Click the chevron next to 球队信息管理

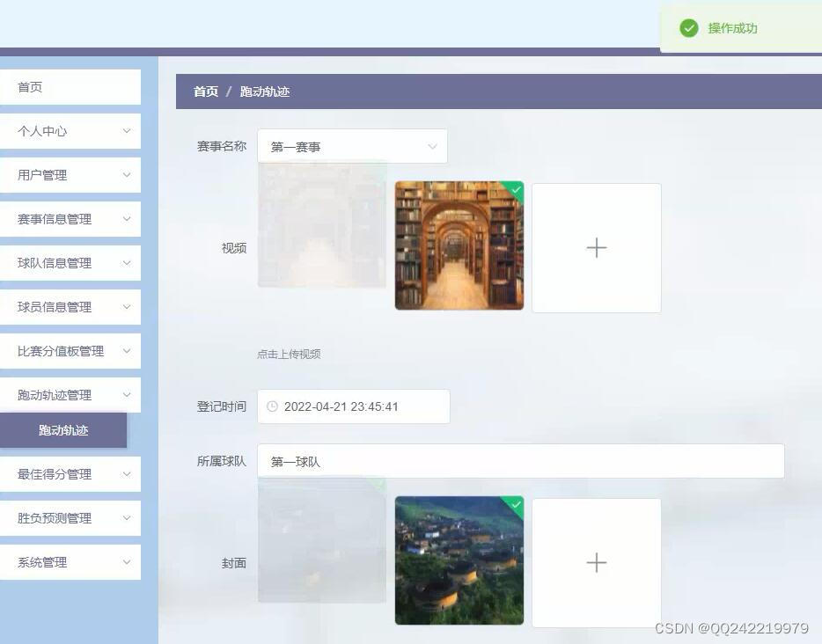click(x=127, y=263)
